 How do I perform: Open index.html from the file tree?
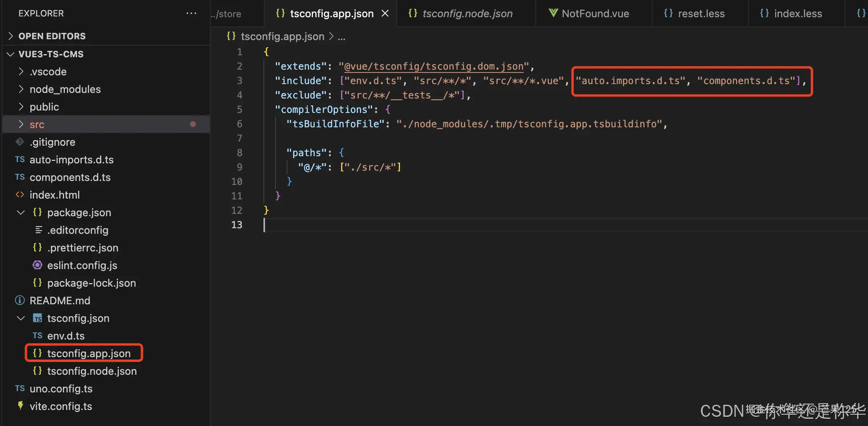pos(54,195)
